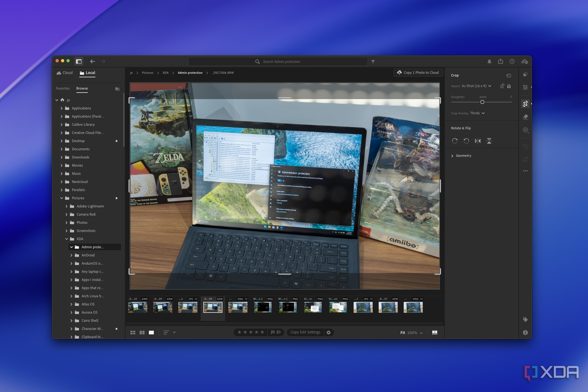Image resolution: width=588 pixels, height=392 pixels.
Task: Flip image horizontally
Action: click(478, 141)
